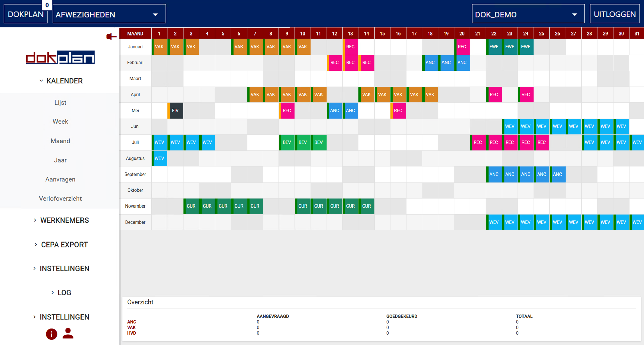Open the Verlofoverzicht menu item
The image size is (644, 345).
(x=60, y=198)
